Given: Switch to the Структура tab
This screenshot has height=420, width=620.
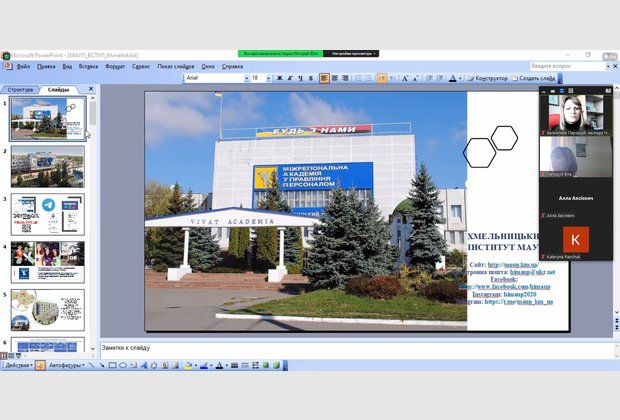Looking at the screenshot, I should click(21, 89).
